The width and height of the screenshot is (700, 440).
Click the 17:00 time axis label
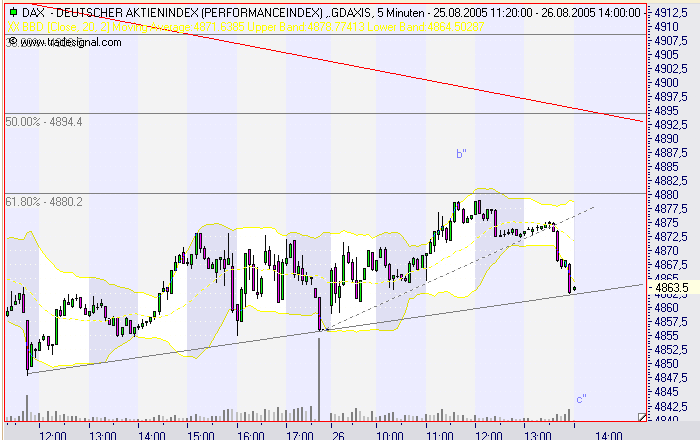coord(300,435)
